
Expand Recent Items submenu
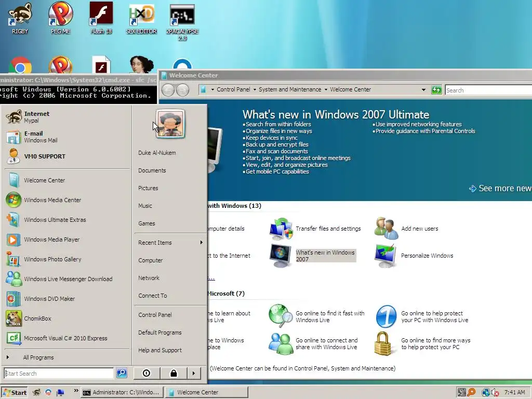(x=170, y=243)
